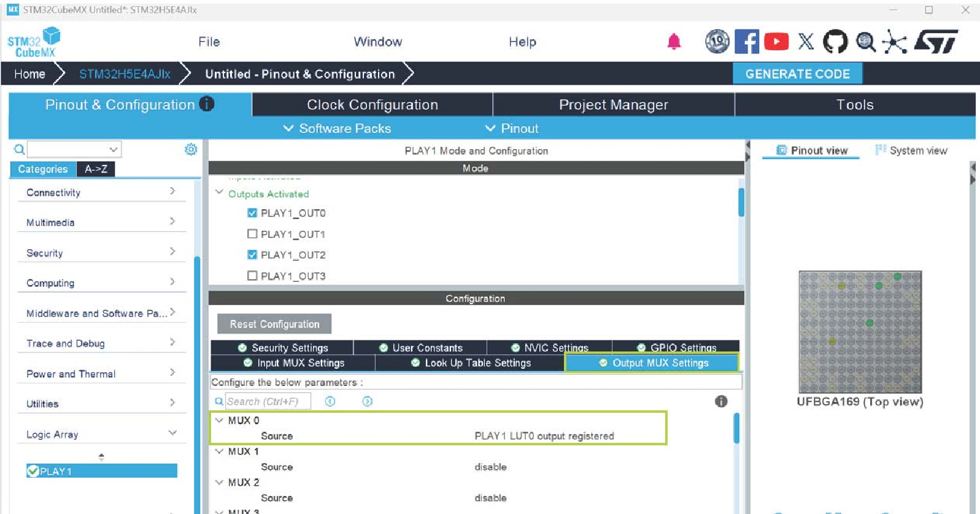Open the YouTube link icon
Image resolution: width=980 pixels, height=514 pixels.
(776, 42)
